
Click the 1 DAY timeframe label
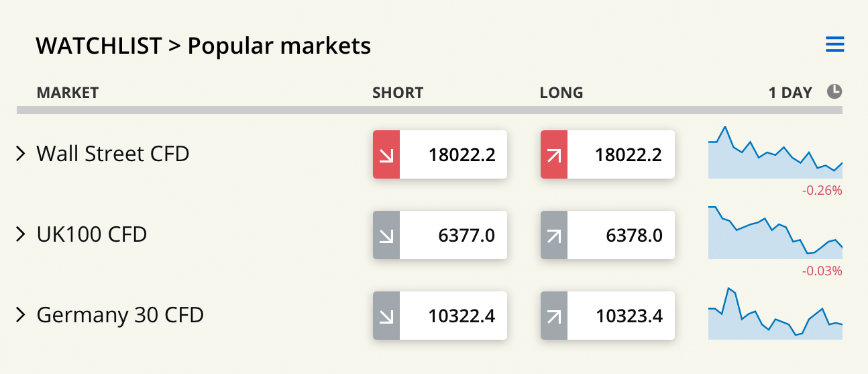pos(790,93)
